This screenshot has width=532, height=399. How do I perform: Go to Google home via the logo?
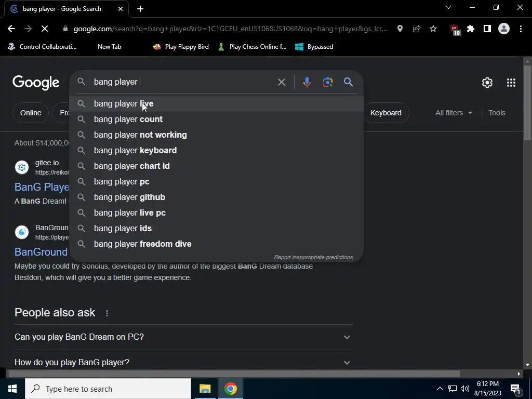tap(36, 83)
